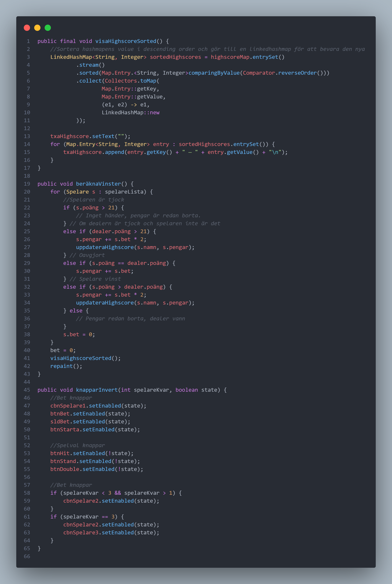Click knapparInvert method name on line 45

pyautogui.click(x=97, y=390)
